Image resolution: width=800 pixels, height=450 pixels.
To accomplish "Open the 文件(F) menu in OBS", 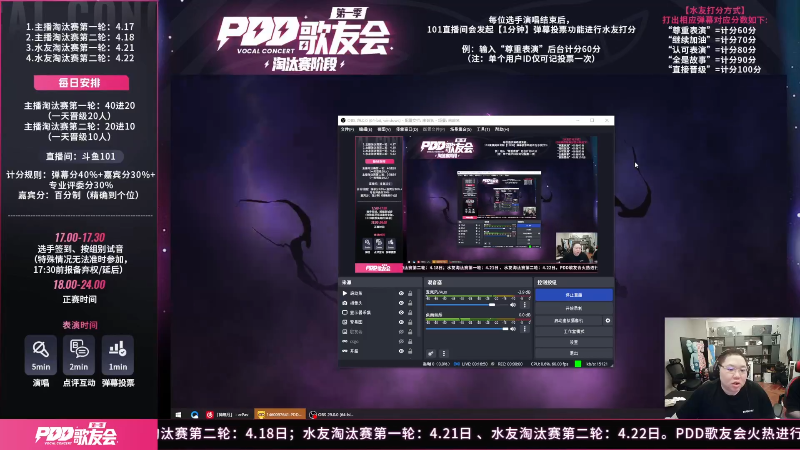I will tap(346, 130).
